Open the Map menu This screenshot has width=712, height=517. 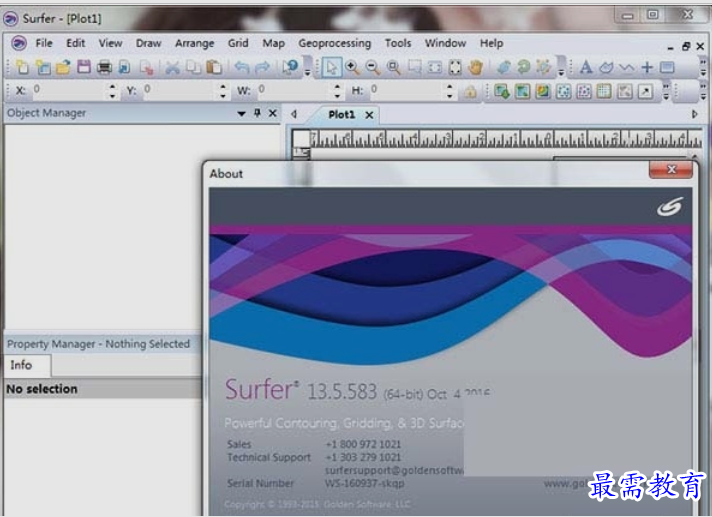click(273, 43)
